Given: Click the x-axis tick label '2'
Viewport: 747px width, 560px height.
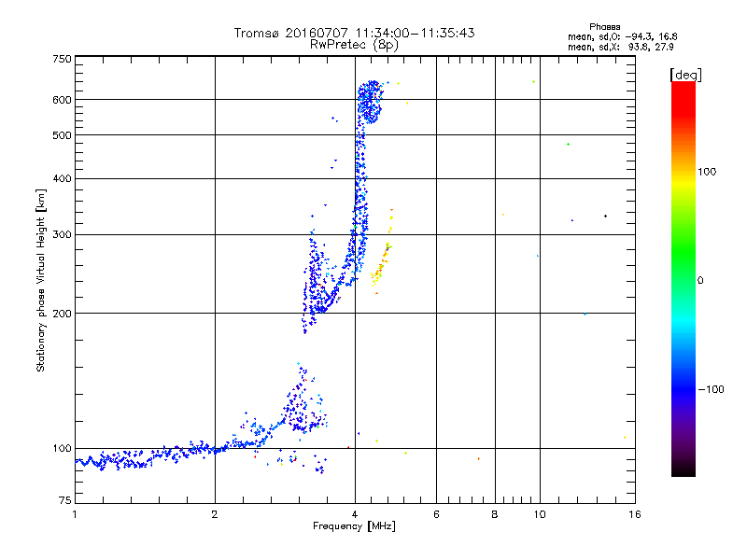Looking at the screenshot, I should point(215,514).
